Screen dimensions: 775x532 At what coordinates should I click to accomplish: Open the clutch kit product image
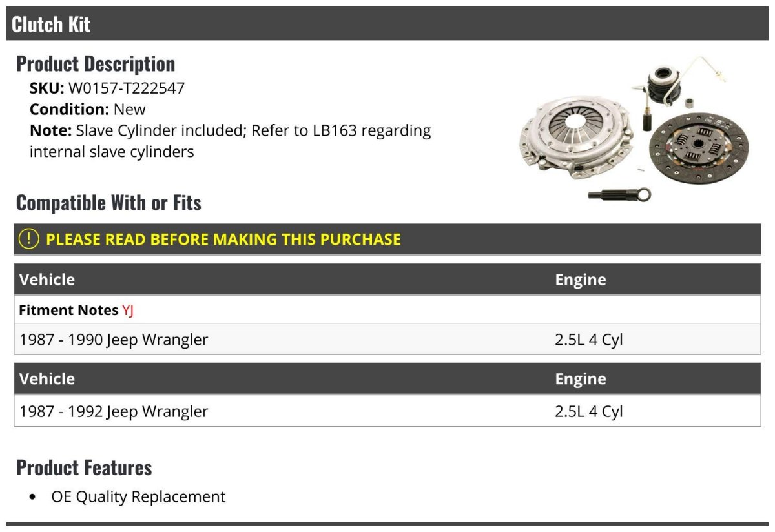(x=634, y=129)
